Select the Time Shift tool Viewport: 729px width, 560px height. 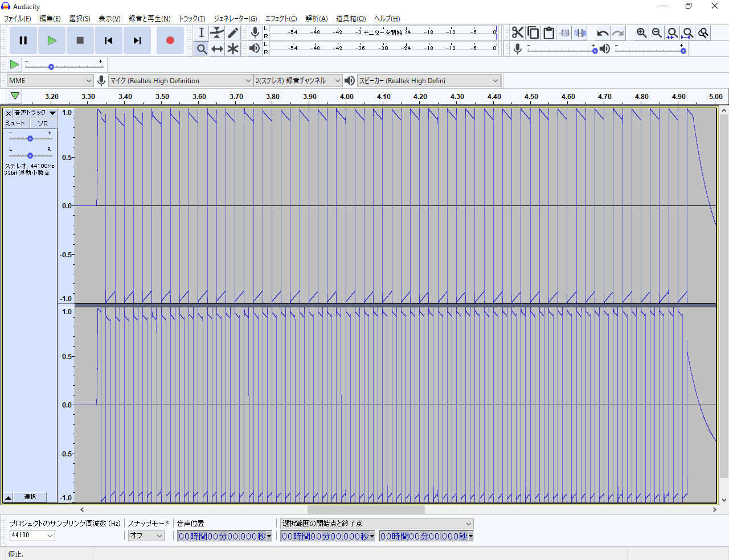click(x=217, y=49)
